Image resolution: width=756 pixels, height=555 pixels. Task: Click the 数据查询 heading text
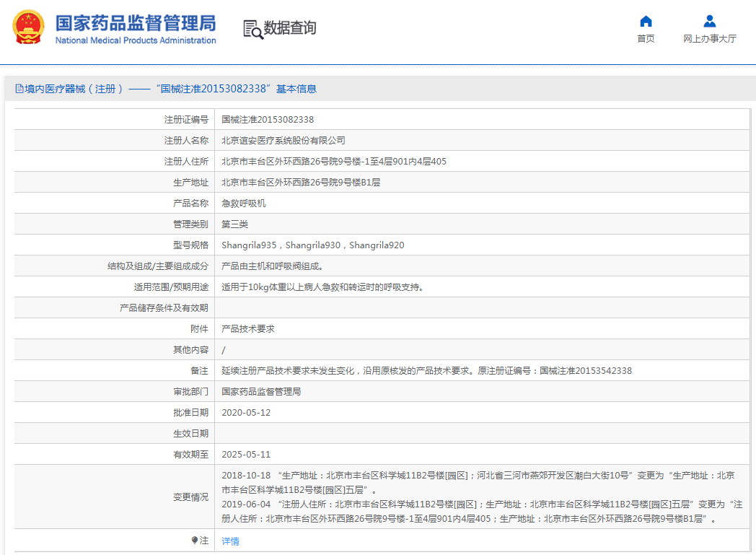(x=289, y=28)
